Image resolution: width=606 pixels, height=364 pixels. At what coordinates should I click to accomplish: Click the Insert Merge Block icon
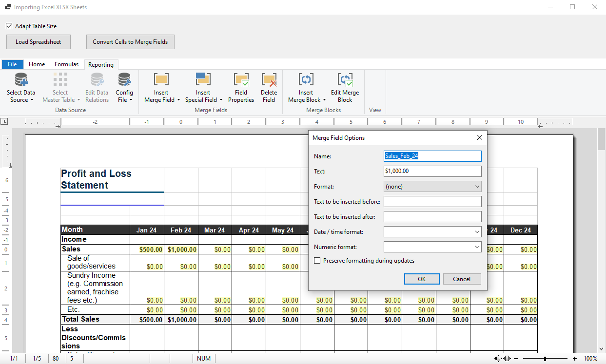[306, 80]
